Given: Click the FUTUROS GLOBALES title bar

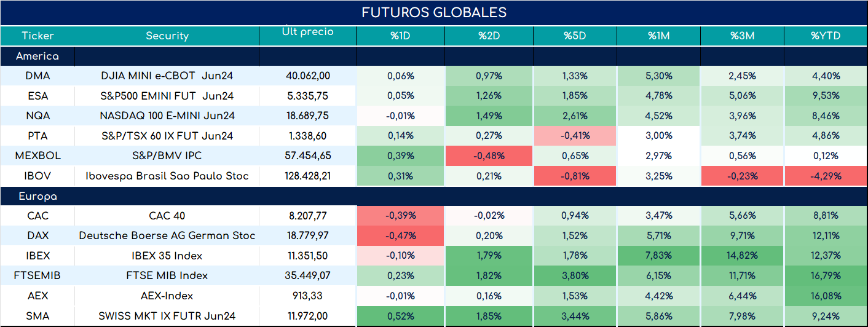Looking at the screenshot, I should (434, 13).
